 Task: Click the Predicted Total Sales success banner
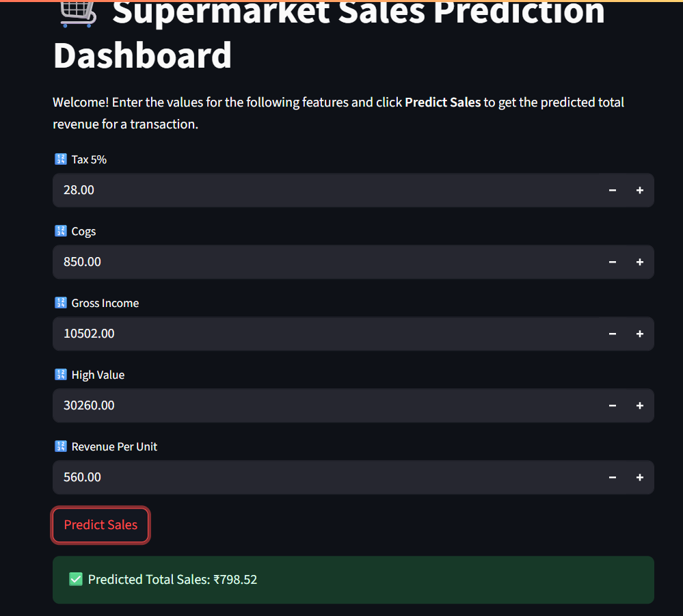(353, 579)
